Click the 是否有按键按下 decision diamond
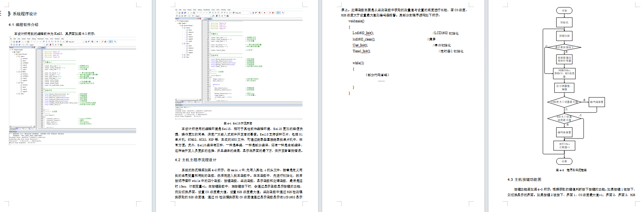Viewport: 644px width, 212px height. 564,48
